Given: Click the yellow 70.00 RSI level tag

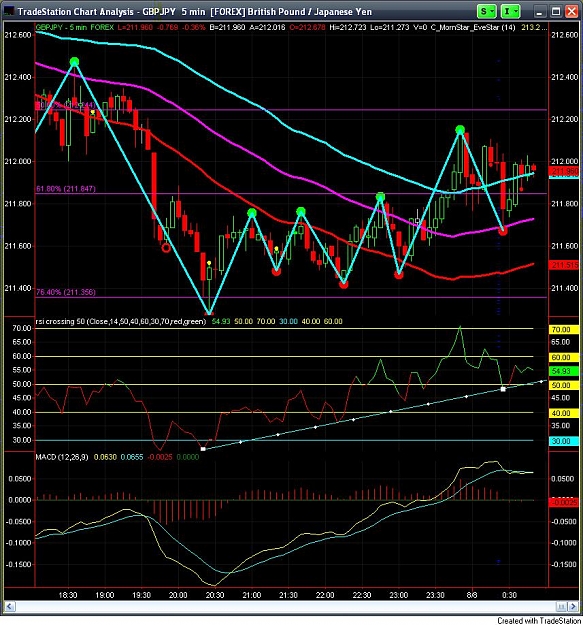Looking at the screenshot, I should pyautogui.click(x=564, y=330).
